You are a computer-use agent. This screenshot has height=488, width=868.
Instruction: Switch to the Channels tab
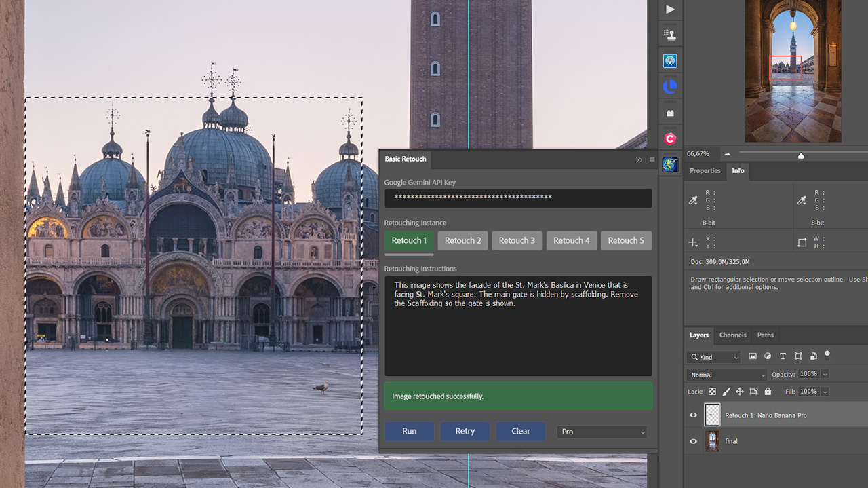[732, 335]
